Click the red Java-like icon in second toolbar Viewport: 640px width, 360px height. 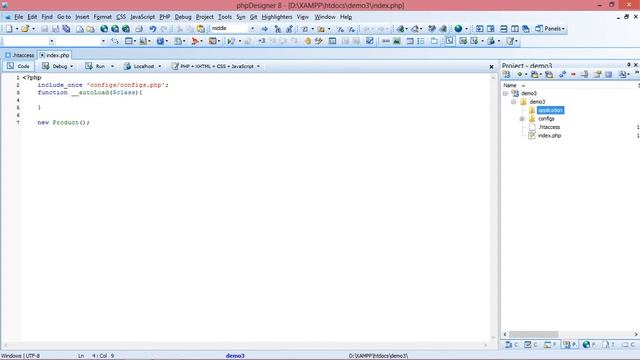(x=195, y=41)
